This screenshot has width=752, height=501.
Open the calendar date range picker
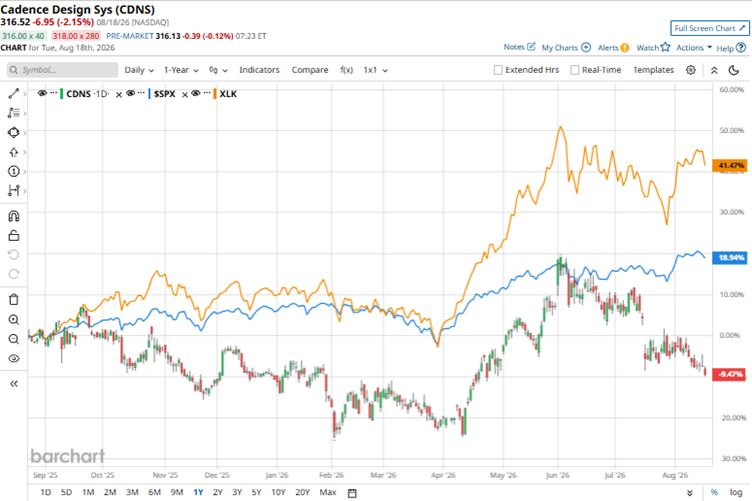pyautogui.click(x=352, y=493)
